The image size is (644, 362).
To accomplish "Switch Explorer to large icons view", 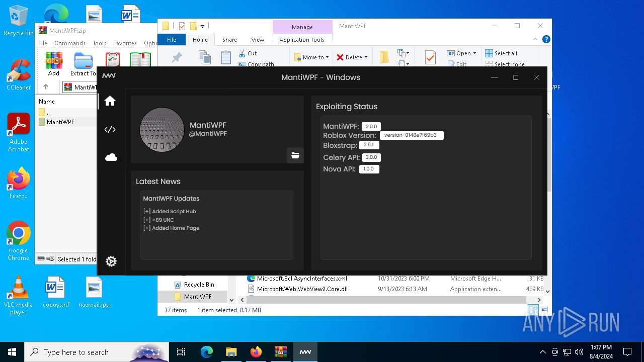I will [544, 310].
